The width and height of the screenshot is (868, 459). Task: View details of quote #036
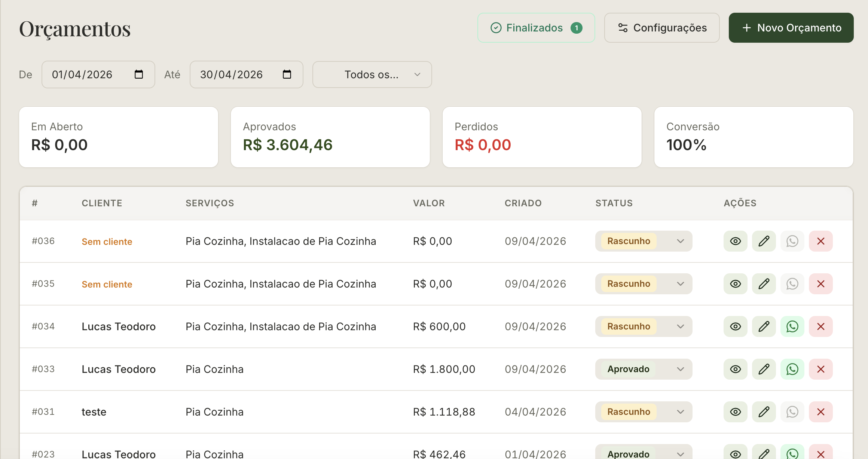[735, 241]
